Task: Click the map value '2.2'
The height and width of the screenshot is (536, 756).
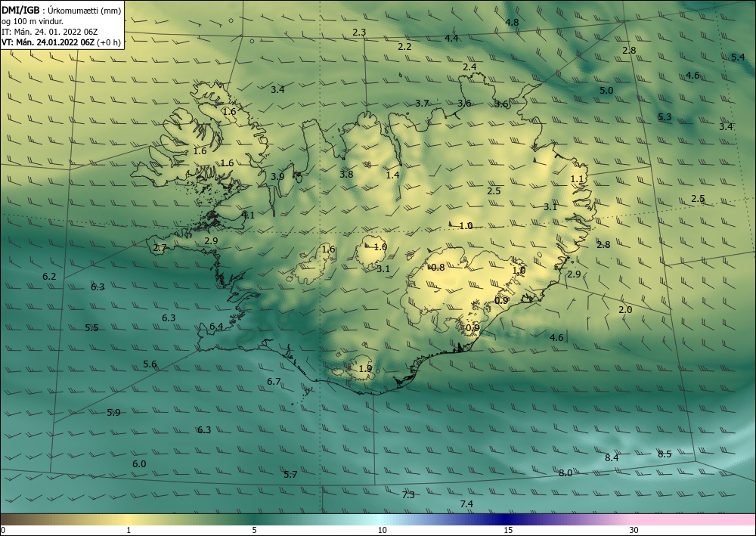Action: (404, 46)
